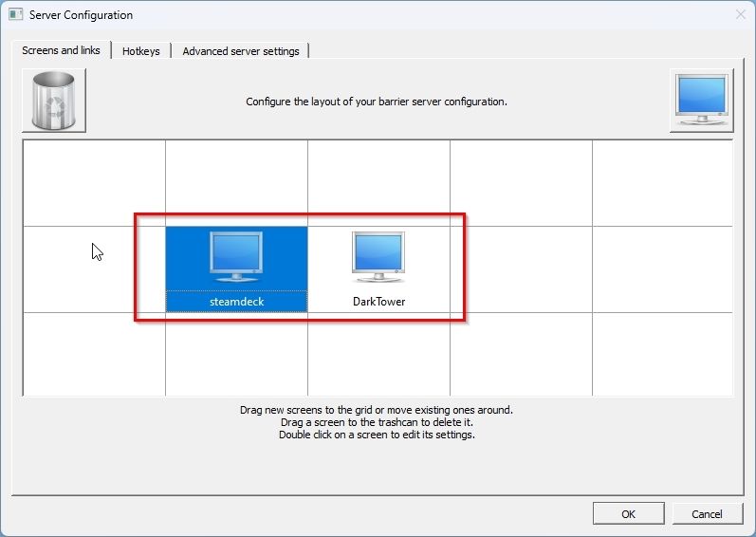Click the 'Configure the layout' instruction text
The image size is (756, 537).
(x=377, y=102)
